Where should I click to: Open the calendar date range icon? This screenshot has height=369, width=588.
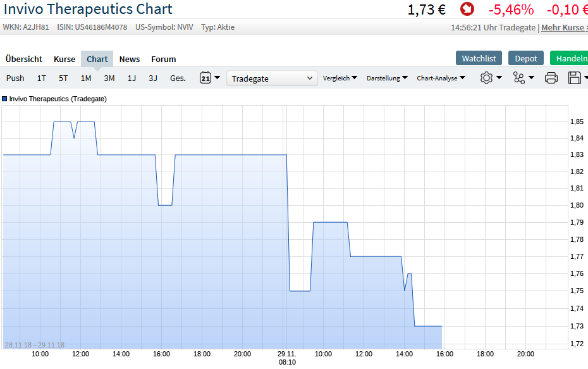point(205,78)
